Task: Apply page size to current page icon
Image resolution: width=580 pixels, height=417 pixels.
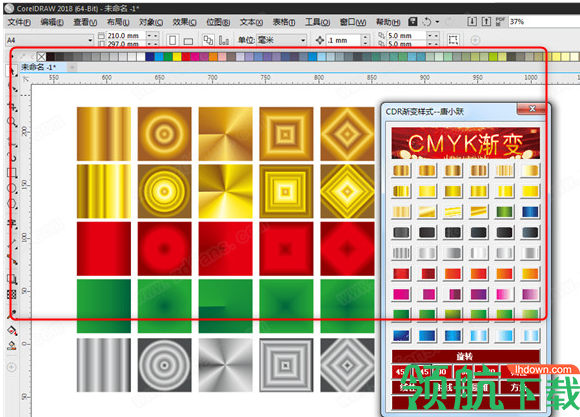Action: pyautogui.click(x=223, y=40)
